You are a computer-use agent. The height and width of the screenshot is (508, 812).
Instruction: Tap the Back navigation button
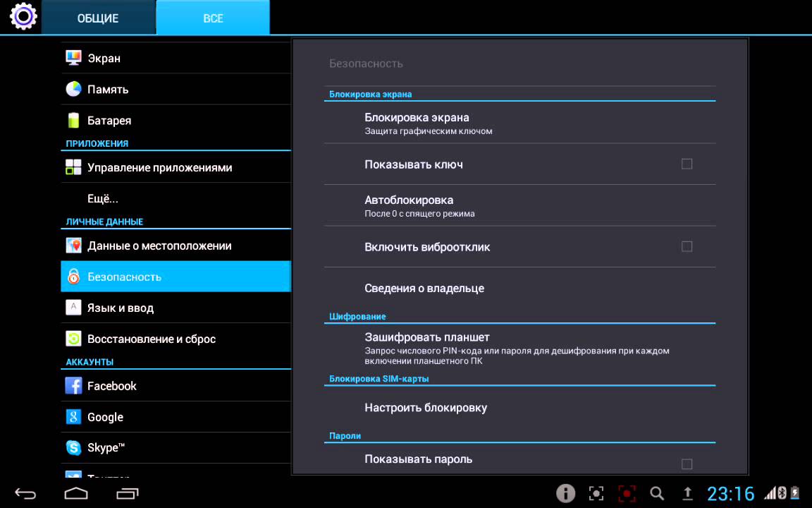(25, 493)
